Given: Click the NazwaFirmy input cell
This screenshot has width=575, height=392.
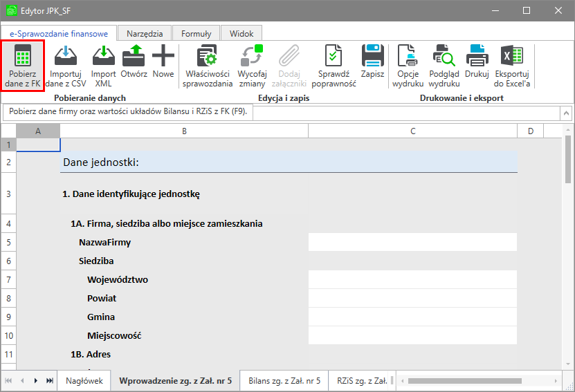Looking at the screenshot, I should click(412, 242).
